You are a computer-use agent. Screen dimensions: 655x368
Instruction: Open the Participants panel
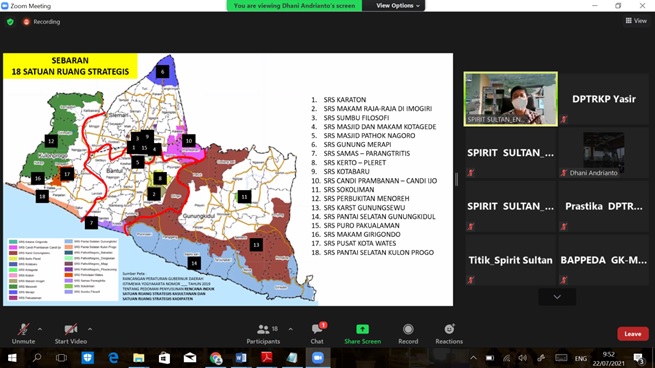click(x=263, y=334)
